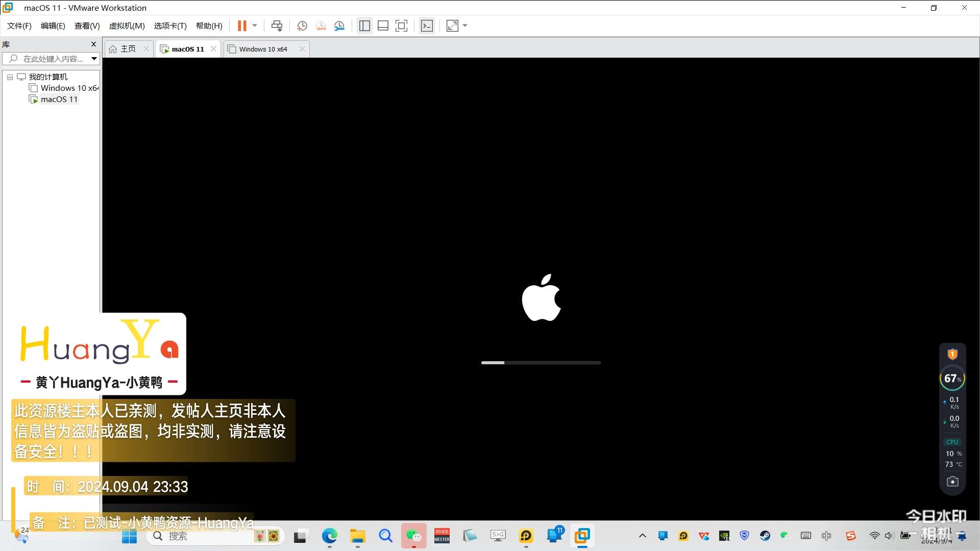
Task: Open the 编辑(E) menu
Action: click(53, 26)
